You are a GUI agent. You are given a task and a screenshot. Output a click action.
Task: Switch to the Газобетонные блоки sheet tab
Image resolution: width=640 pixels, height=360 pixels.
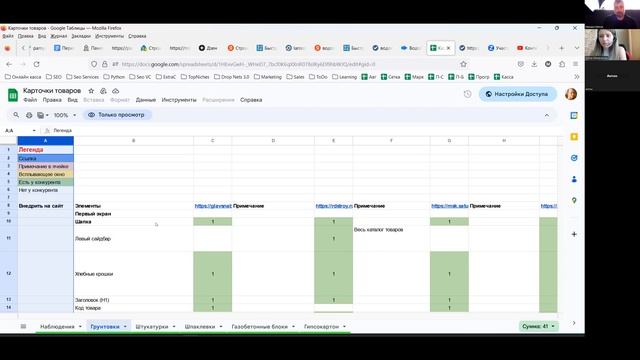[x=260, y=327]
